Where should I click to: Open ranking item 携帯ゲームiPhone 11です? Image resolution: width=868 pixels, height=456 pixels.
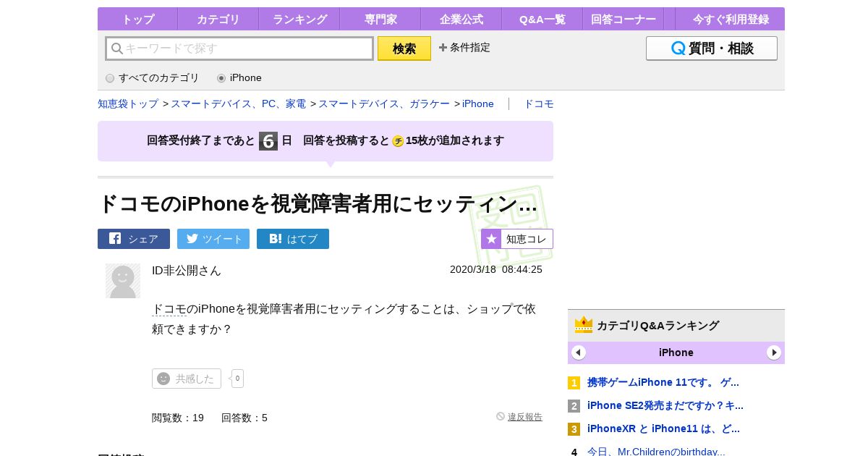pos(663,382)
